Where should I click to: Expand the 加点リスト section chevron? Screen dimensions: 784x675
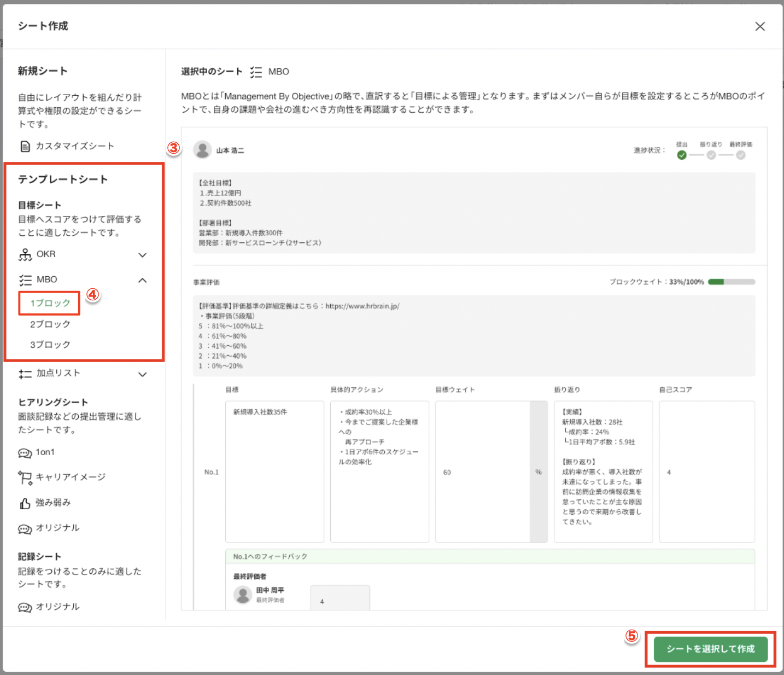point(142,374)
